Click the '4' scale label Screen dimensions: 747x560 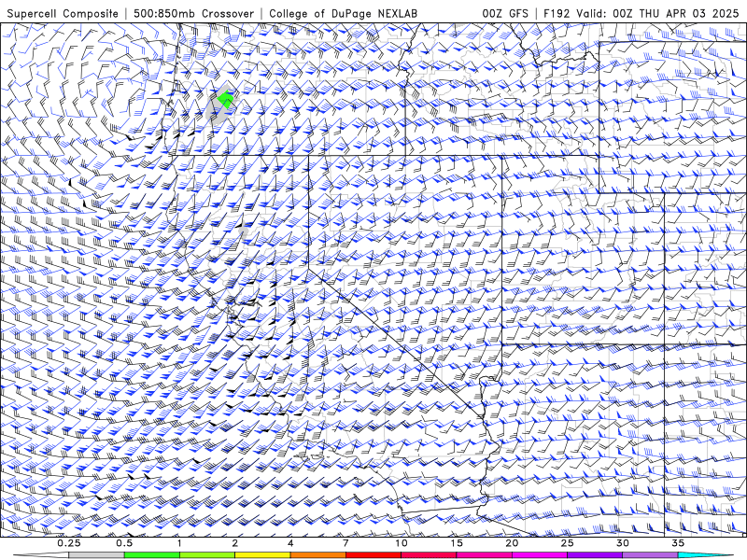coord(290,543)
